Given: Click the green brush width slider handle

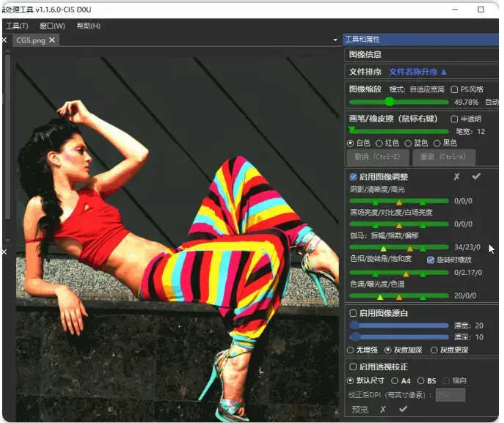Looking at the screenshot, I should [351, 131].
